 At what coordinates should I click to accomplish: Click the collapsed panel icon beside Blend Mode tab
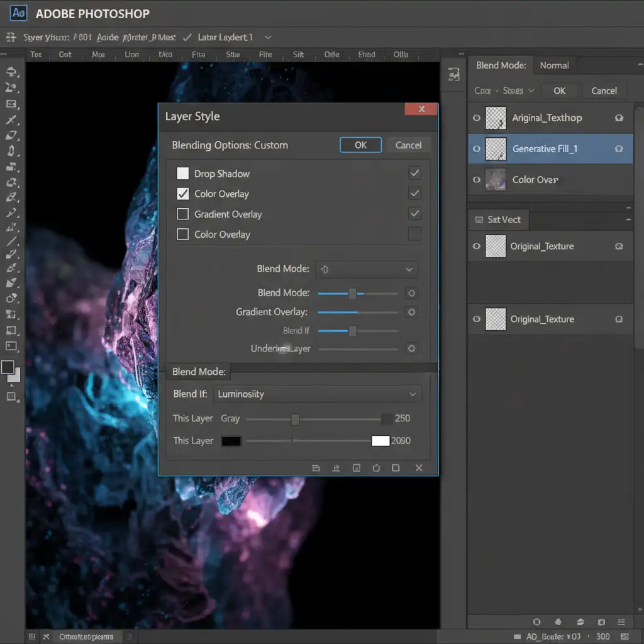pyautogui.click(x=453, y=75)
